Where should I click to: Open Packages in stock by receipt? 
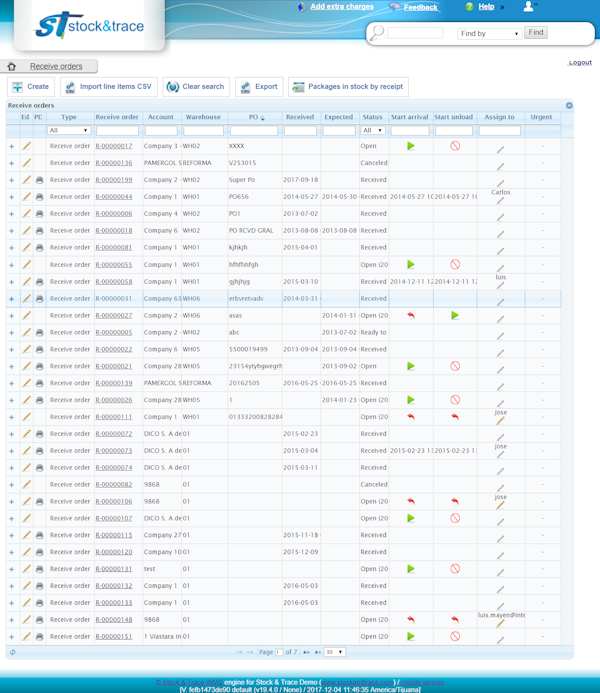[x=348, y=87]
